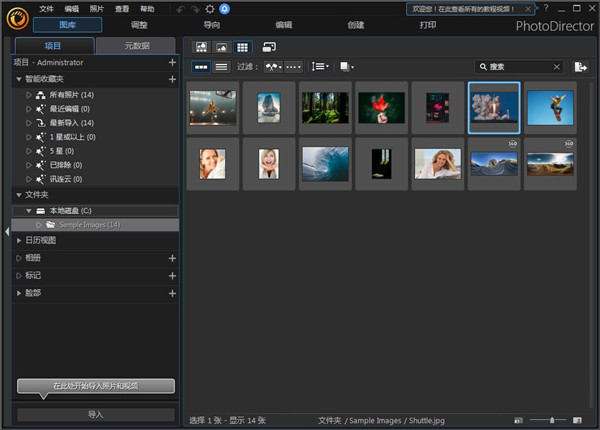Click the plus icon on the 项目 header
This screenshot has width=600, height=430.
[x=172, y=62]
